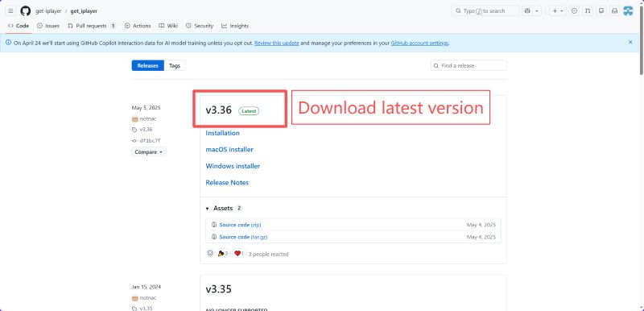Open your pull requests icon in header
644x311 pixels.
click(588, 11)
